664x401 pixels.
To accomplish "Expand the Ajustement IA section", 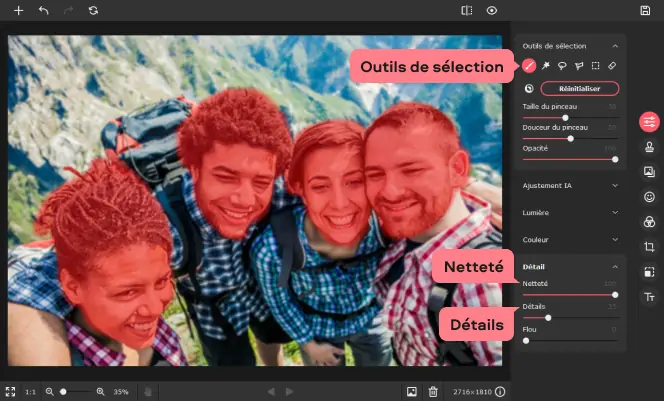I will point(615,185).
